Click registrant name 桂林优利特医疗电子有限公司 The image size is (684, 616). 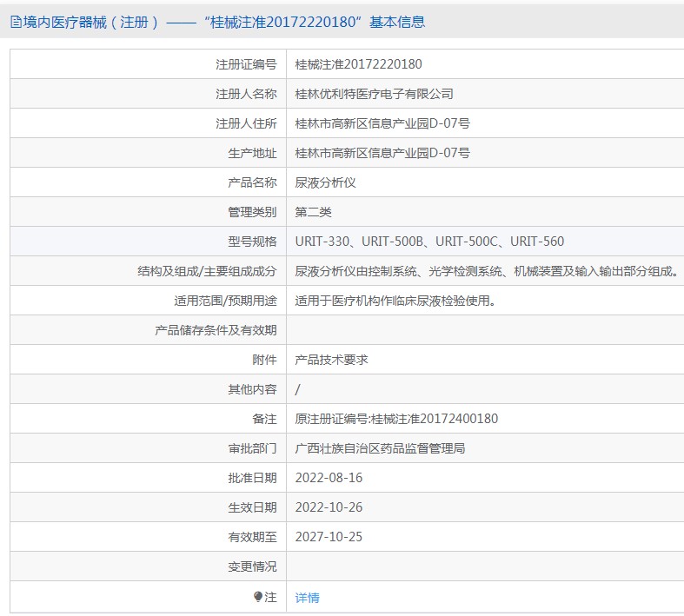click(374, 94)
